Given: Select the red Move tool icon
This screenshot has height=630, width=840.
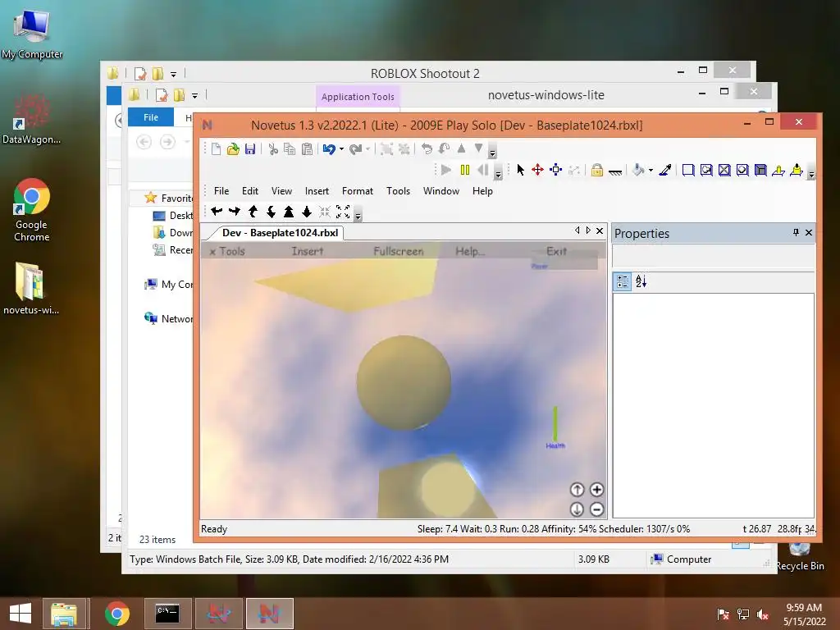Looking at the screenshot, I should [537, 170].
